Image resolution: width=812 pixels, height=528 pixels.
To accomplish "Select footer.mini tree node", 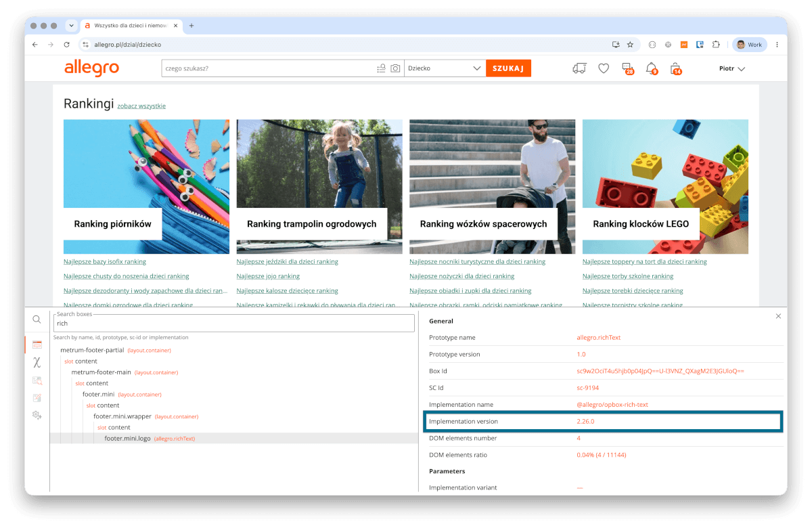I will click(x=99, y=394).
